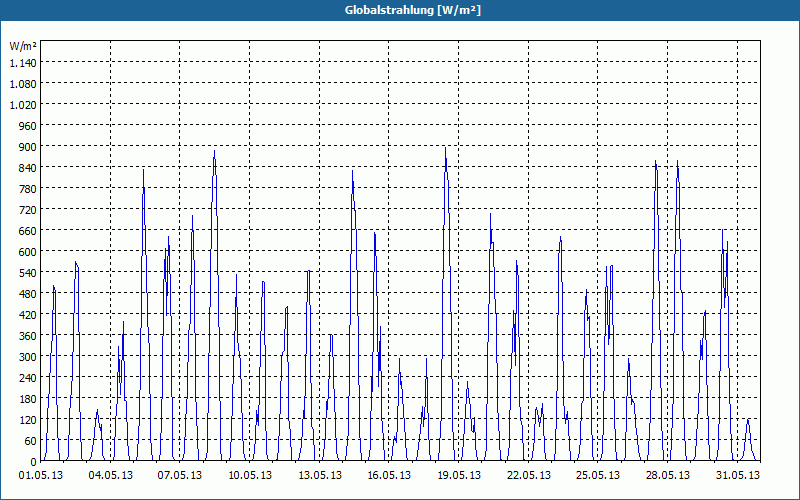
Task: Select the 120 y-axis label
Action: (x=28, y=419)
